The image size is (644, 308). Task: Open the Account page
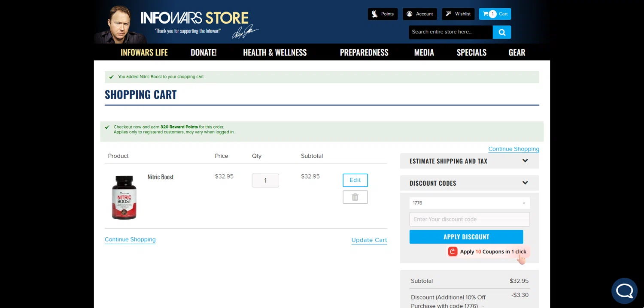click(420, 14)
